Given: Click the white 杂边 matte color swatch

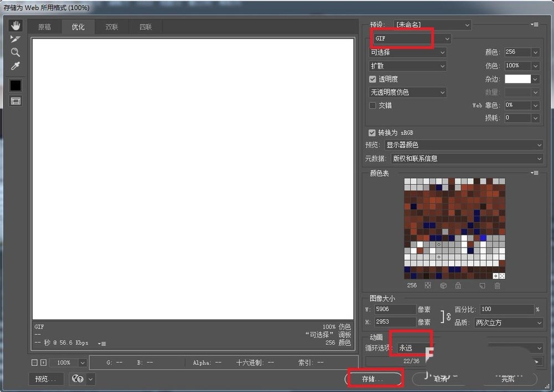Looking at the screenshot, I should (x=517, y=79).
